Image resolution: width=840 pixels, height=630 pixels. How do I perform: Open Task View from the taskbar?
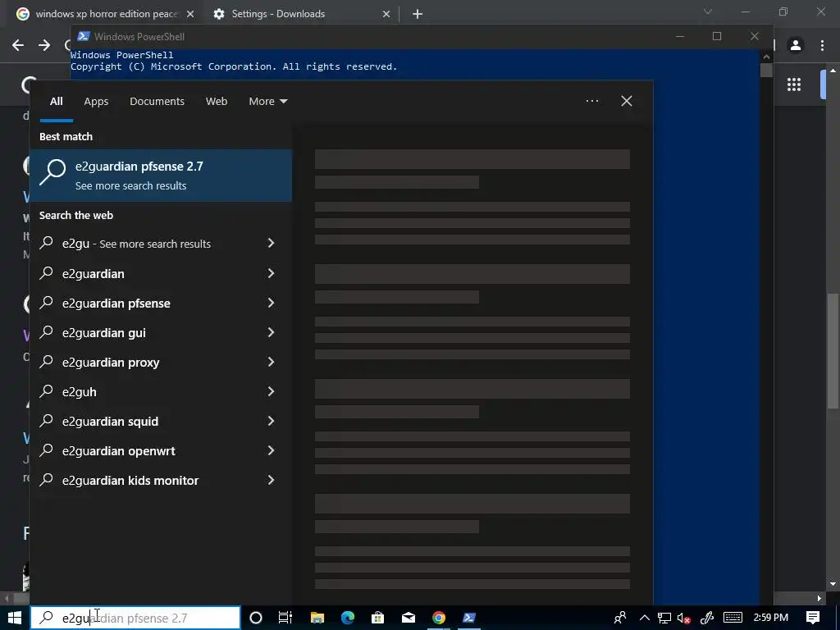coord(285,618)
